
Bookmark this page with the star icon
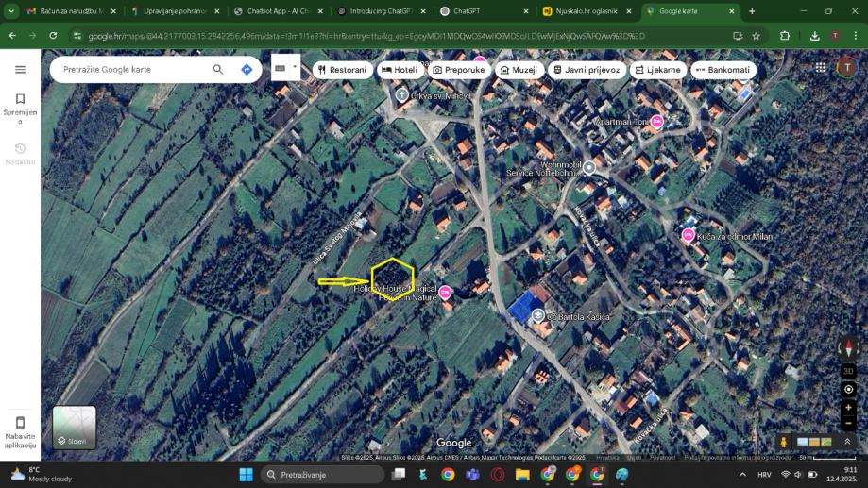click(757, 36)
